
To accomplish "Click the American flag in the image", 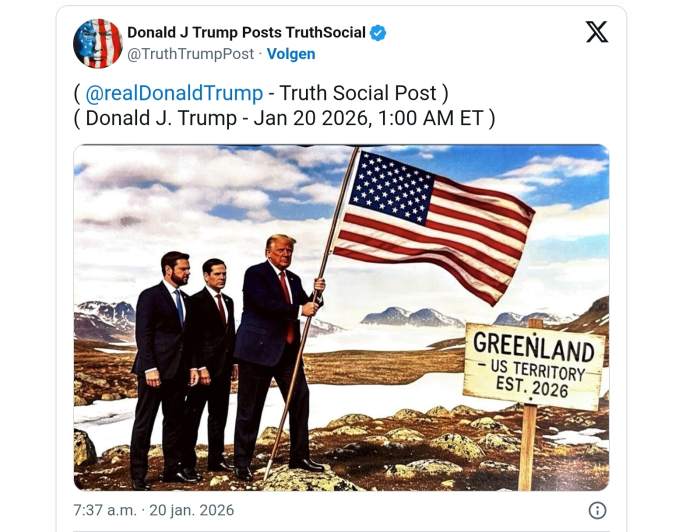I will (432, 225).
